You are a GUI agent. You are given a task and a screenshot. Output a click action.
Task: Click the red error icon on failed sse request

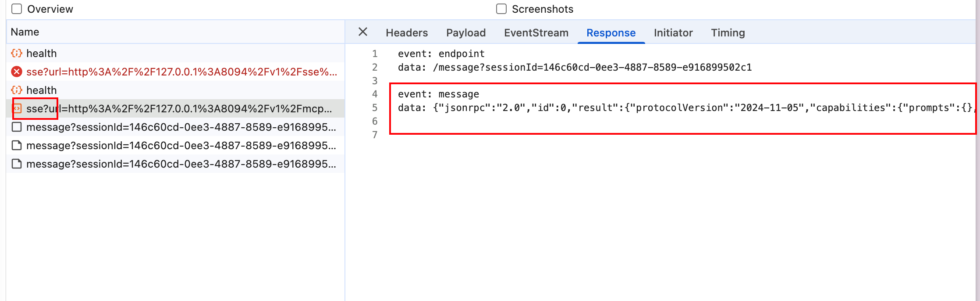click(x=17, y=72)
